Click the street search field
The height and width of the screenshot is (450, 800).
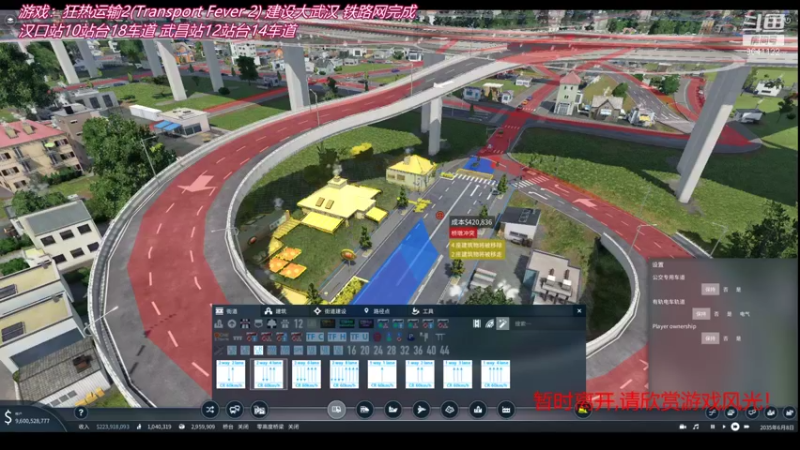point(546,323)
